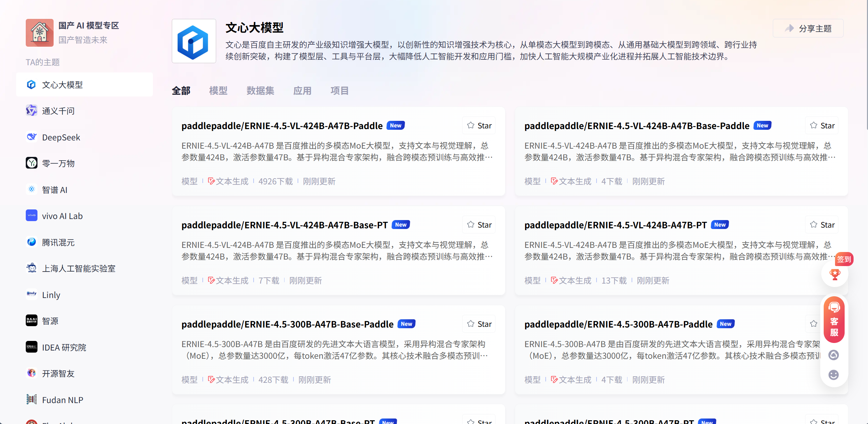The height and width of the screenshot is (424, 868).
Task: Click the 零一万物 sidebar icon
Action: tap(31, 163)
